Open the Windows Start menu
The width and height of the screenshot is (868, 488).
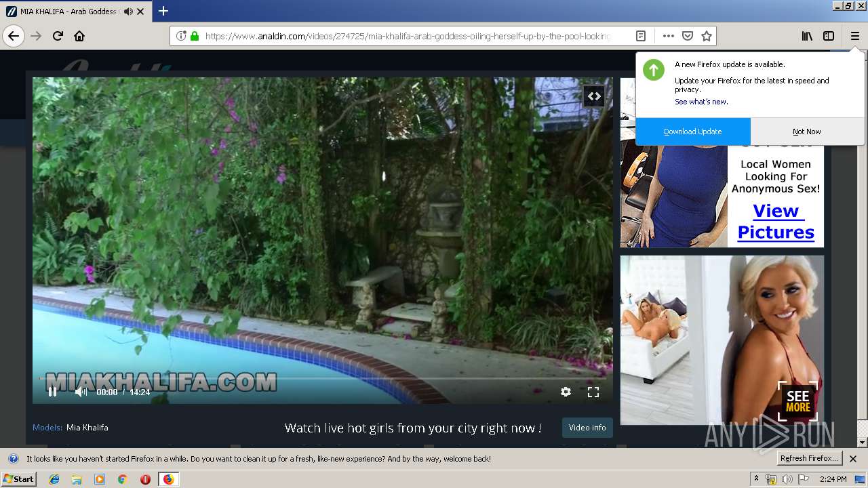click(x=18, y=479)
